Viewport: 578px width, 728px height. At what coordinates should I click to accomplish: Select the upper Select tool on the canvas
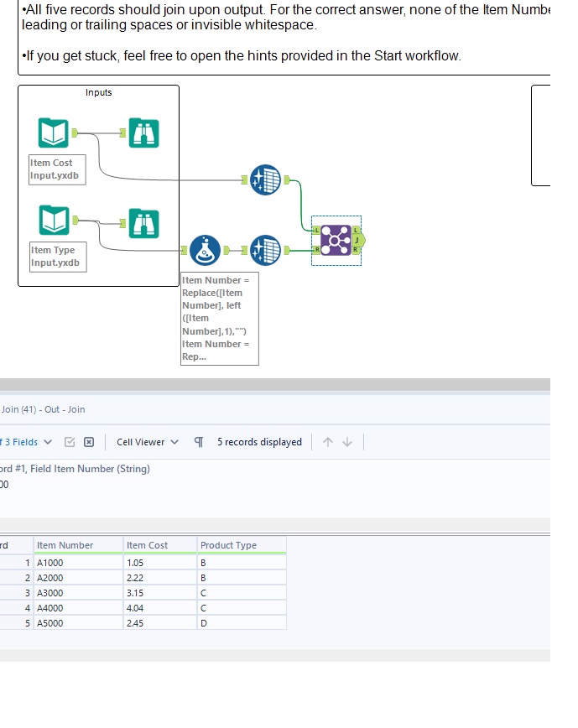pos(265,180)
